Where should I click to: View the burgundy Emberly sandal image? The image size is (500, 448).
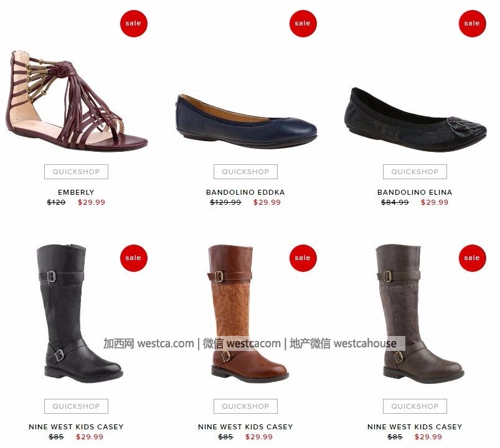coord(76,101)
